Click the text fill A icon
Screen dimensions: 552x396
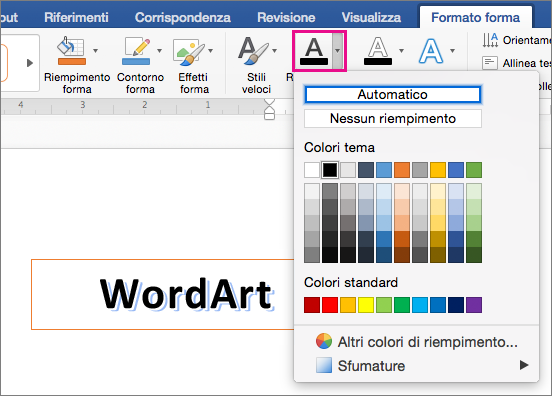pos(314,51)
